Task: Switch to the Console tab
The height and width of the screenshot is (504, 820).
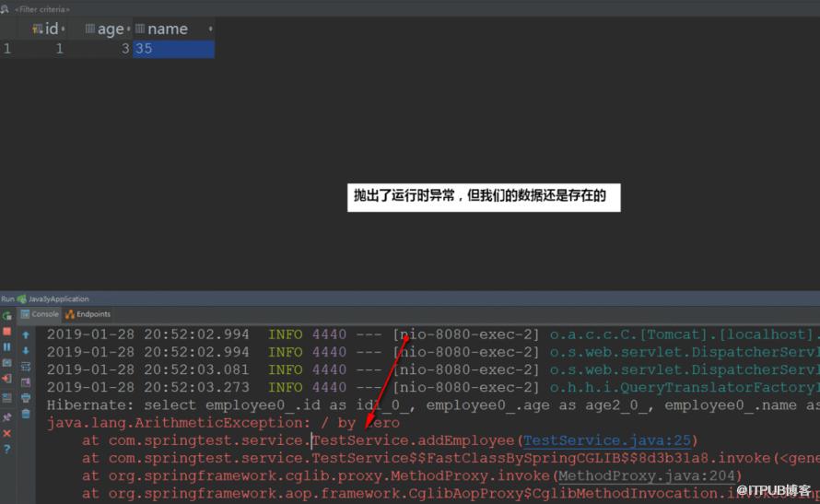Action: click(40, 314)
